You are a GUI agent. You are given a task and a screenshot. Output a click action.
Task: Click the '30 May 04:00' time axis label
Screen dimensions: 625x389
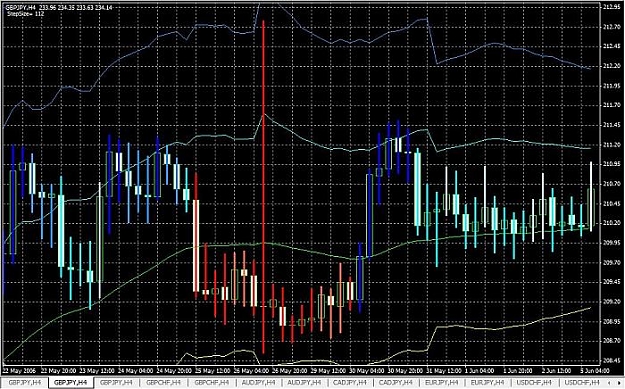(x=367, y=371)
